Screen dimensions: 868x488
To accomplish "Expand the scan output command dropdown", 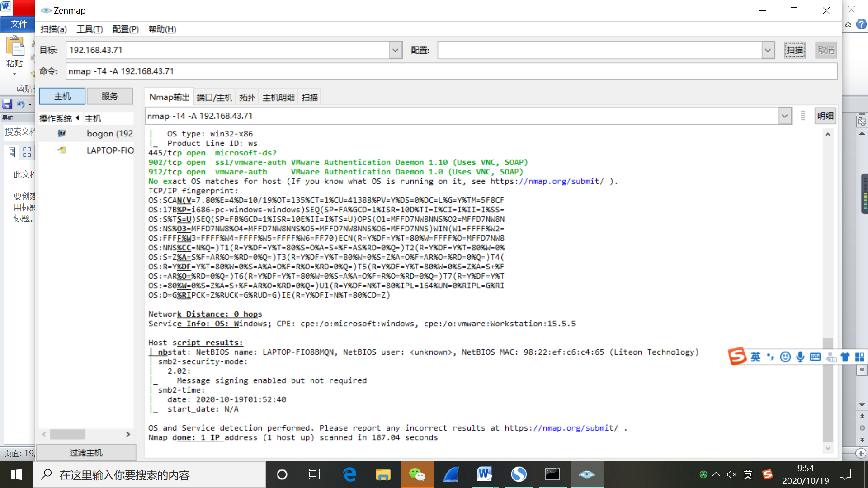I will pyautogui.click(x=785, y=116).
